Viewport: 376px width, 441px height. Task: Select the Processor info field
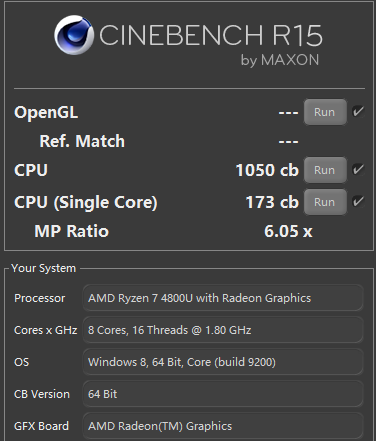point(223,298)
